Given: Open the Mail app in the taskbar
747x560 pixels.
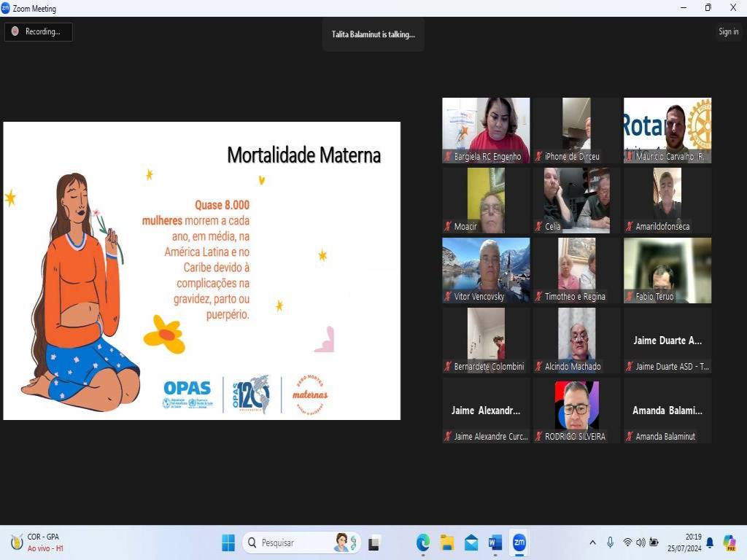Looking at the screenshot, I should (x=471, y=542).
